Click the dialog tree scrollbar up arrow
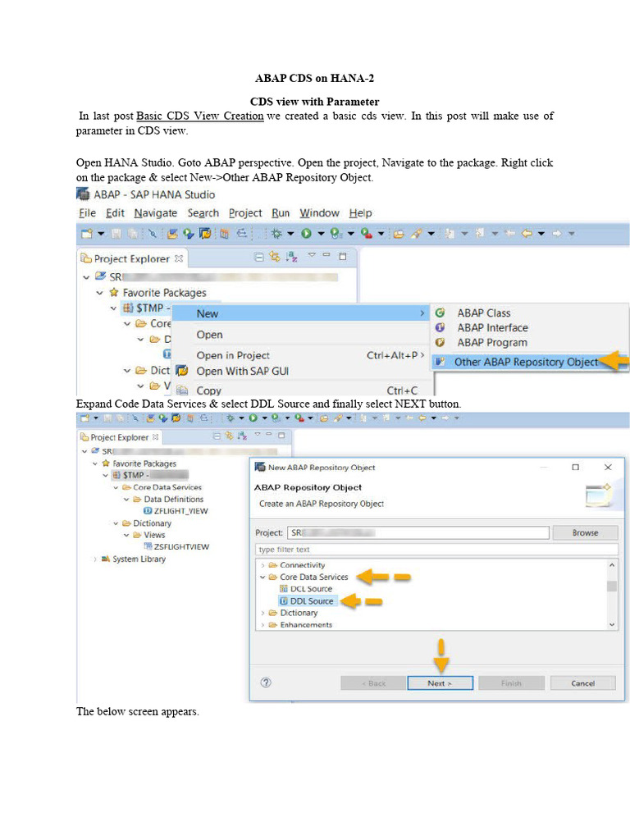Viewport: 630px width, 840px height. (x=612, y=564)
